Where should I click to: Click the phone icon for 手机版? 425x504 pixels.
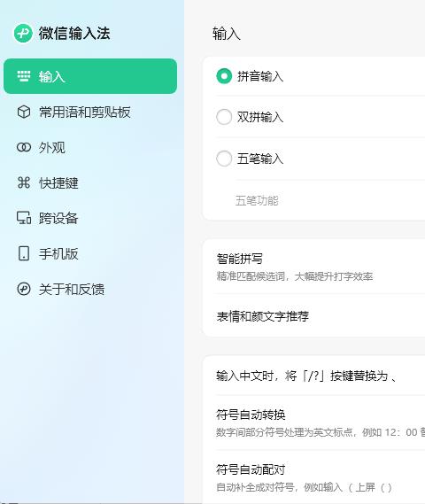click(x=24, y=253)
